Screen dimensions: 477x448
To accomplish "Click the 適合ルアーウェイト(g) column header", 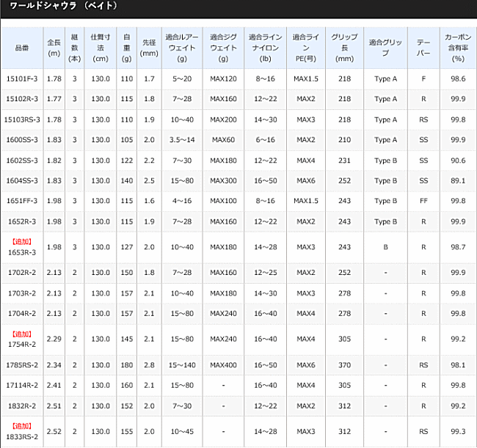I will [x=182, y=48].
